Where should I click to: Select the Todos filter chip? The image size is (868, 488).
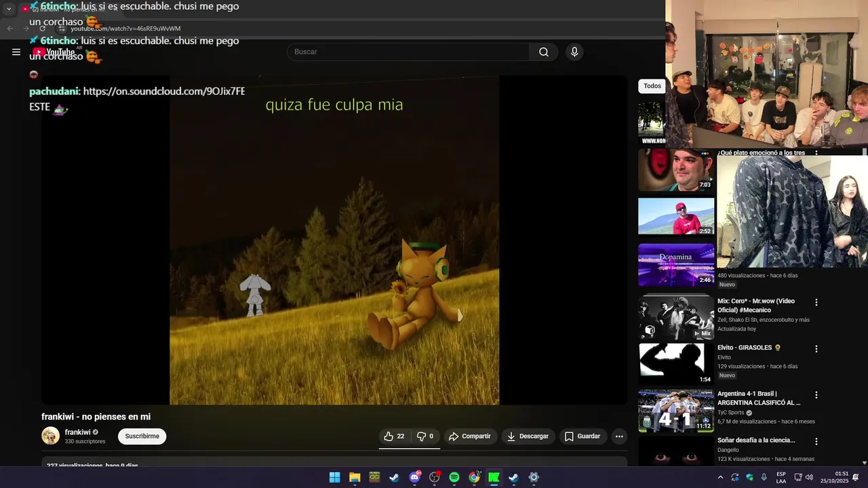pyautogui.click(x=652, y=86)
